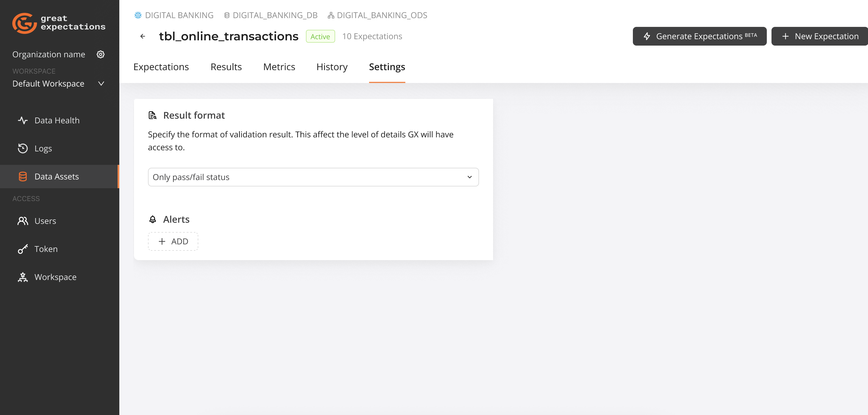The image size is (868, 415).
Task: Open Workspace via its hierarchy icon
Action: click(x=22, y=277)
